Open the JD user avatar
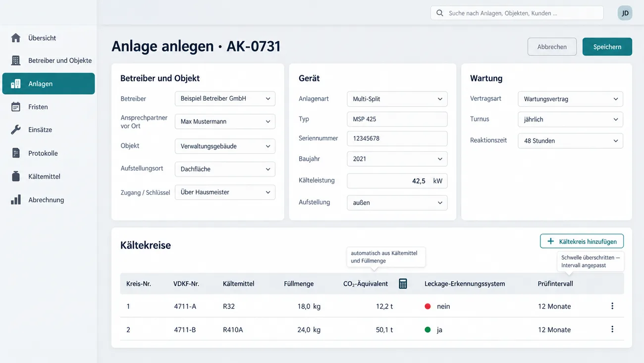Screen dimensions: 644x363 coord(625,13)
